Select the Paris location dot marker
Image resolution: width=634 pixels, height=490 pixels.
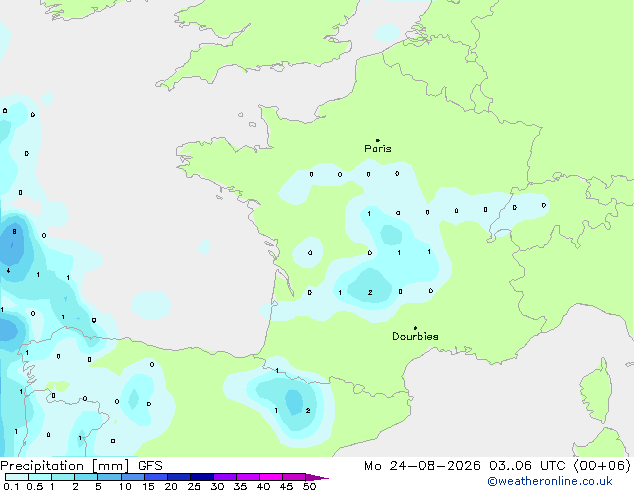pyautogui.click(x=378, y=140)
